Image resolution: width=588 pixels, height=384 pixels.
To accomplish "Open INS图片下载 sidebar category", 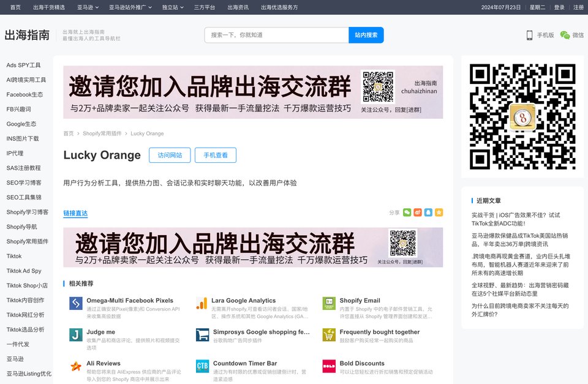I will coord(23,138).
